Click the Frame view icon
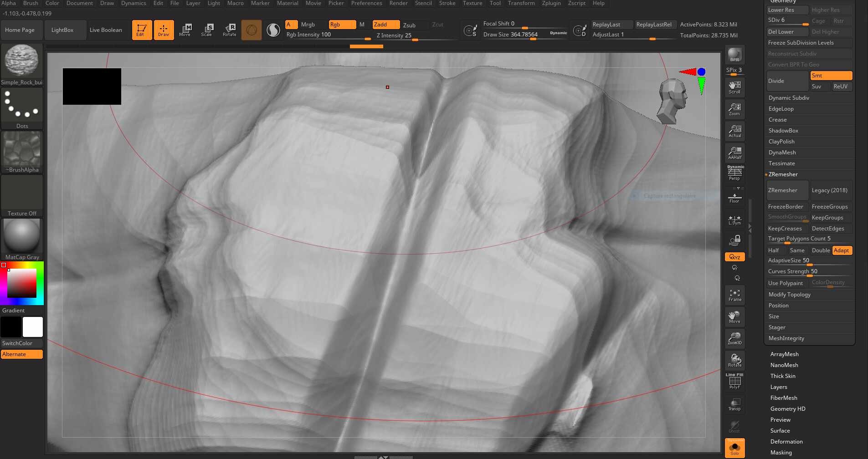868x459 pixels. click(x=734, y=295)
